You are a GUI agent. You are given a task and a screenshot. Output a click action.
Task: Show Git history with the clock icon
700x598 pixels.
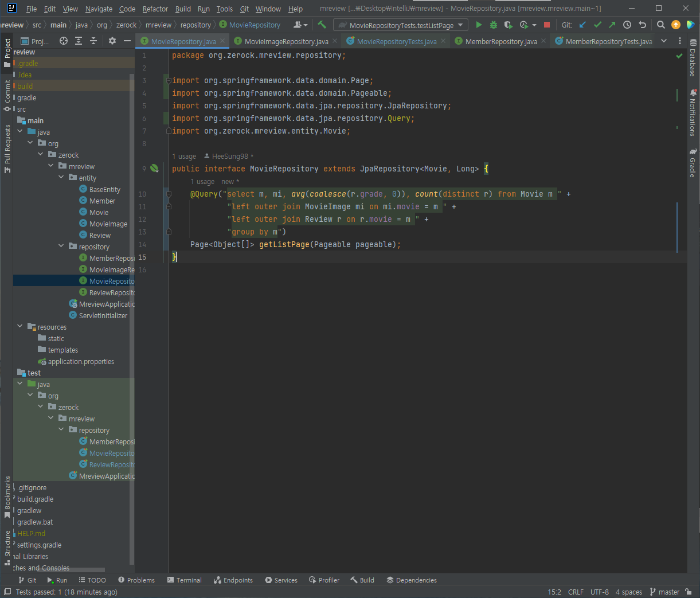click(627, 25)
